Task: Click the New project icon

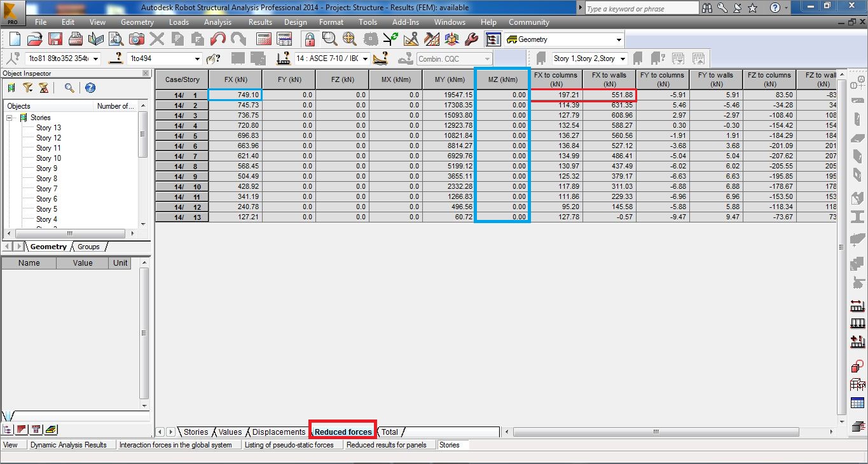Action: click(15, 39)
